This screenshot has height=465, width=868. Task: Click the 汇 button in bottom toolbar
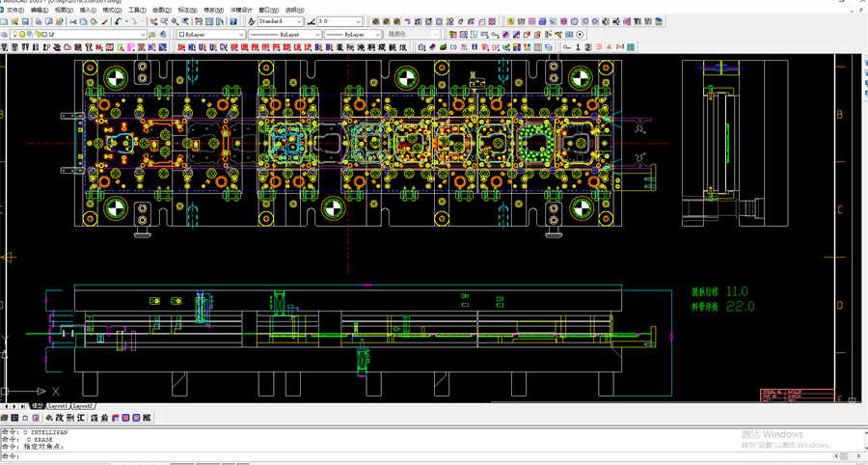pyautogui.click(x=80, y=418)
